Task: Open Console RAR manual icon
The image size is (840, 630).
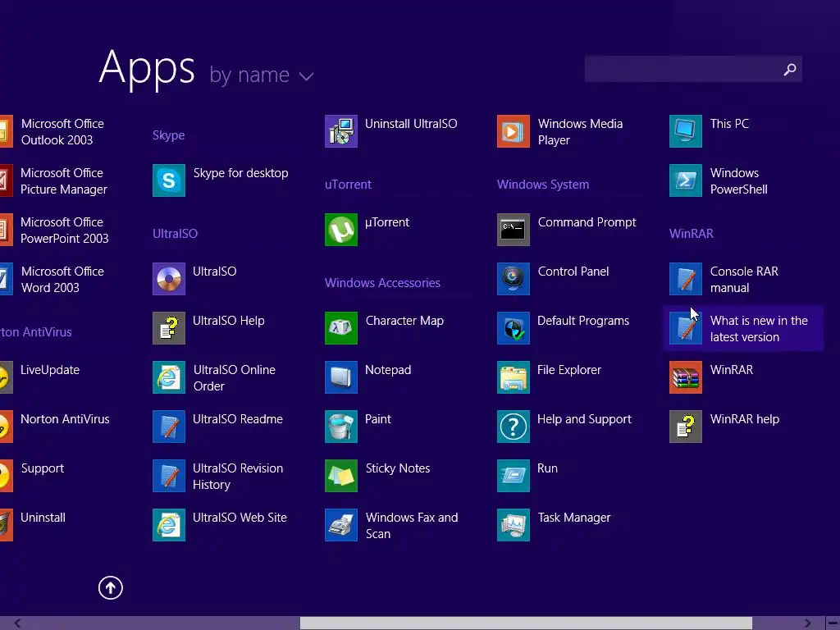Action: [686, 279]
